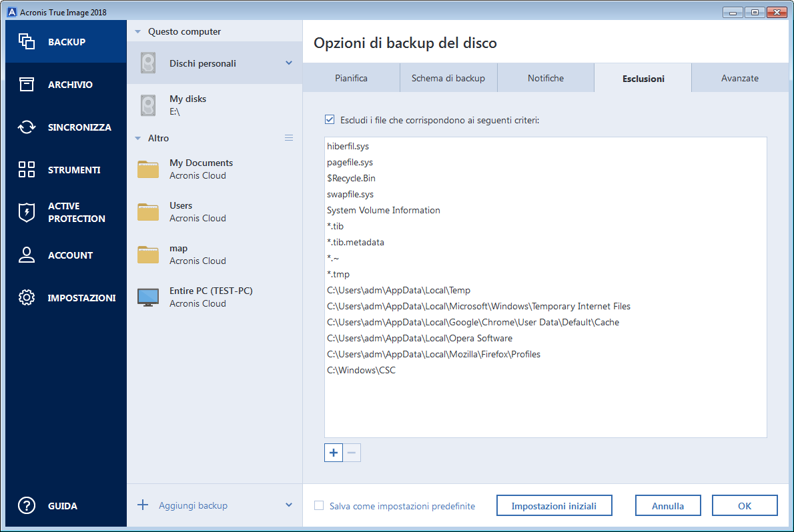This screenshot has width=794, height=532.
Task: Select the My Documents Acronis Cloud backup
Action: point(215,169)
